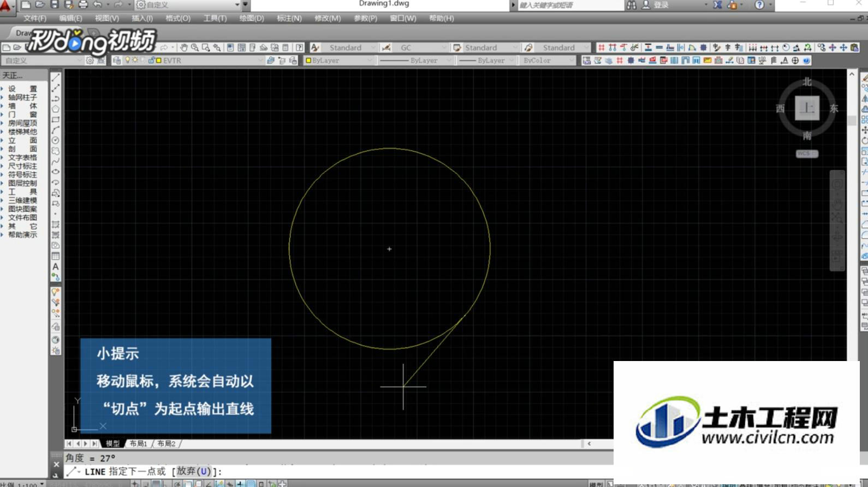Click the binoculars search icon
This screenshot has height=487, width=868.
(632, 5)
